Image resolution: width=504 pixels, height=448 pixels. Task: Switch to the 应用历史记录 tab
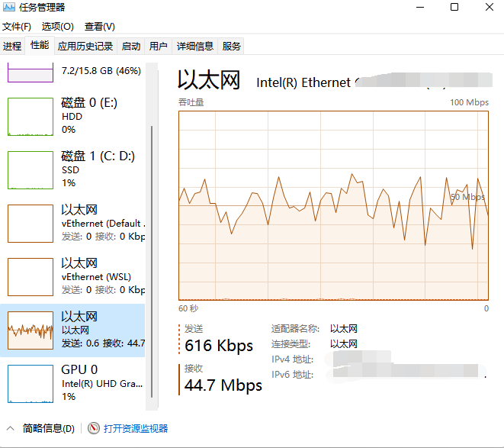(85, 46)
